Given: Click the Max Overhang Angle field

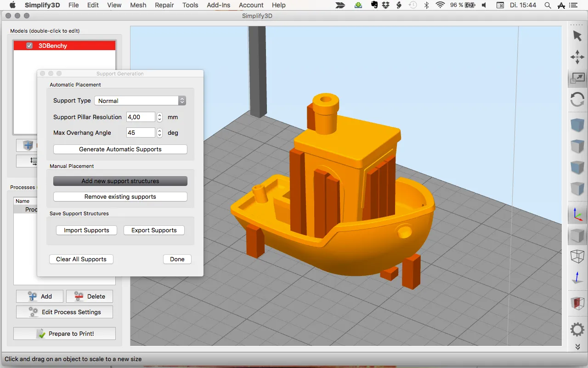Looking at the screenshot, I should point(141,132).
